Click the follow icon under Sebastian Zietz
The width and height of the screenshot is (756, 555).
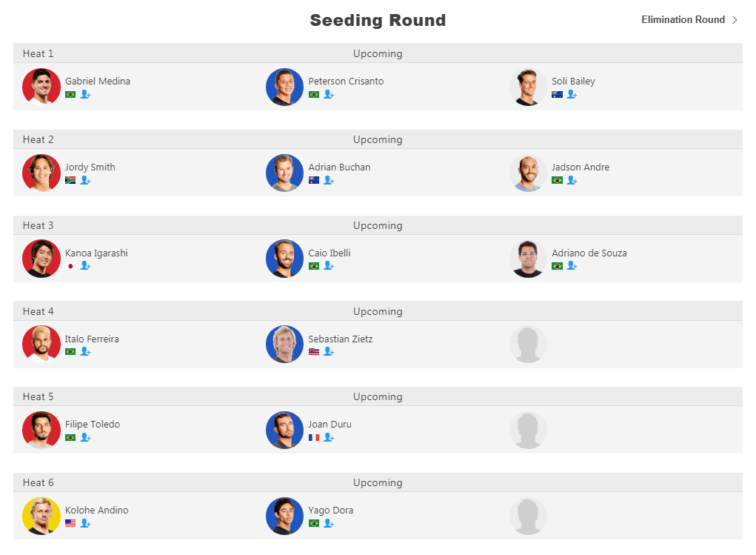point(329,351)
